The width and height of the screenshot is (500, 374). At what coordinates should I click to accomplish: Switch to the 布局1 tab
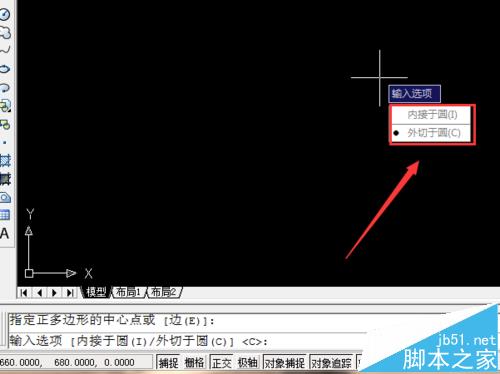click(x=128, y=292)
